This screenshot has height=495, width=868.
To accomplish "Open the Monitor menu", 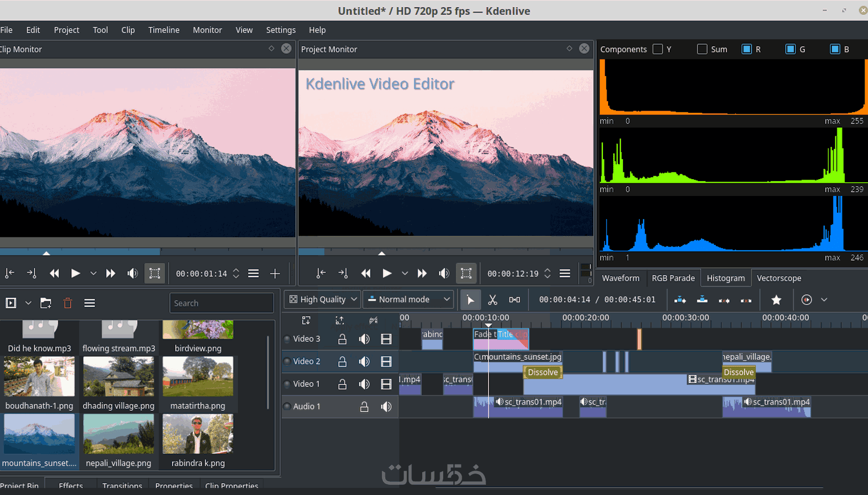I will 207,30.
